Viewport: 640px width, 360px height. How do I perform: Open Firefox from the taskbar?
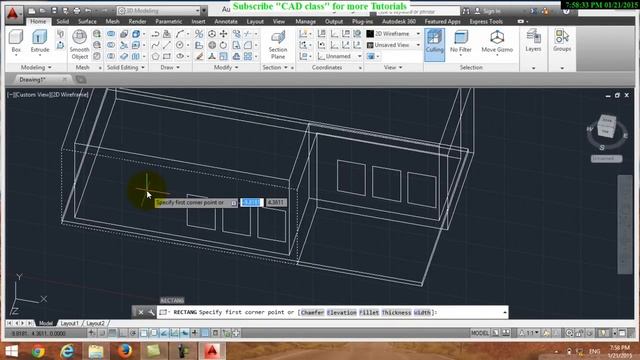(125, 351)
